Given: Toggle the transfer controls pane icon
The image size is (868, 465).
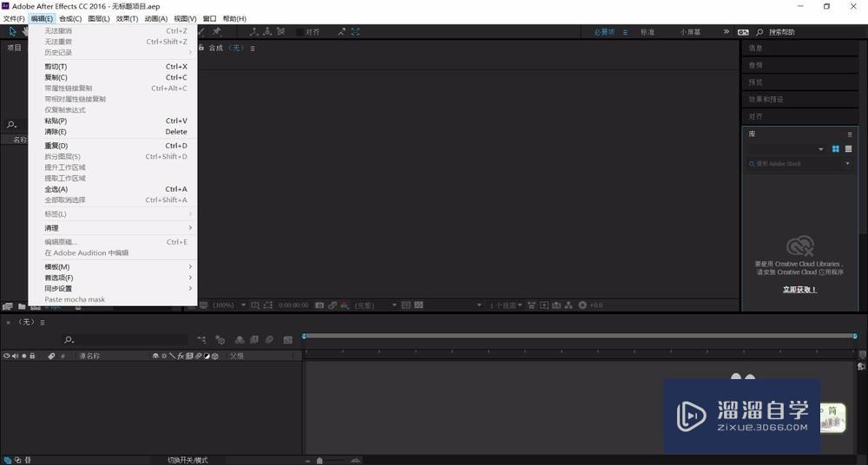Looking at the screenshot, I should click(x=17, y=460).
